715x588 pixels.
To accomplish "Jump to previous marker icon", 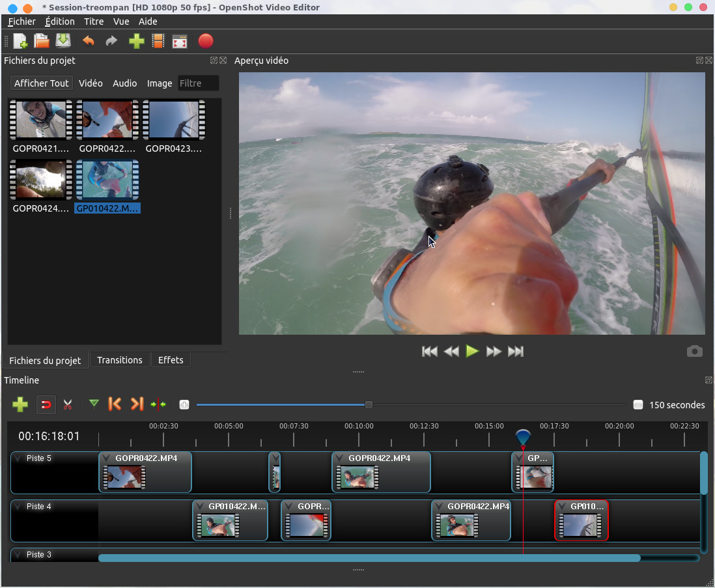I will point(115,404).
